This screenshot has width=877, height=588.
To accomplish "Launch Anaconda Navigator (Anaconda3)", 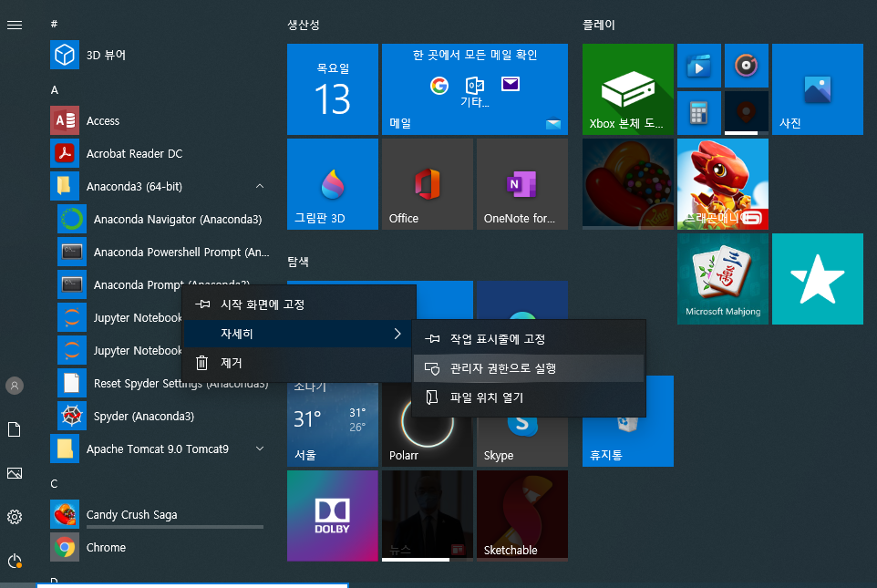I will click(163, 220).
